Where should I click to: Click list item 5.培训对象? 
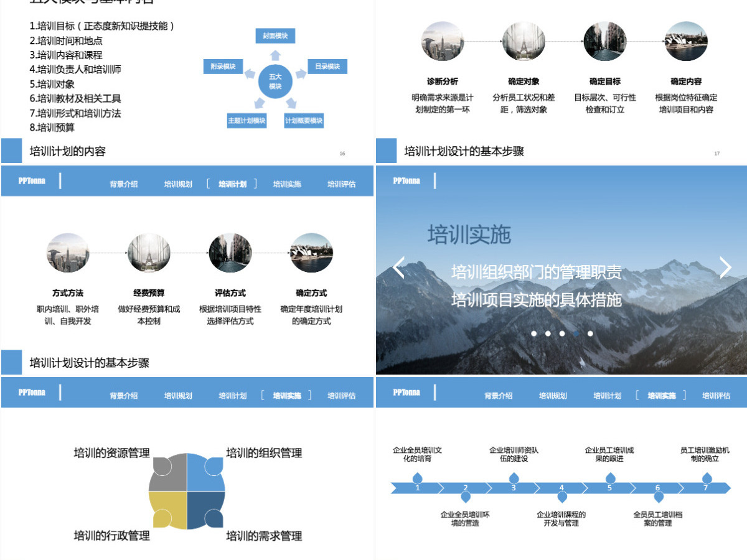pyautogui.click(x=52, y=84)
